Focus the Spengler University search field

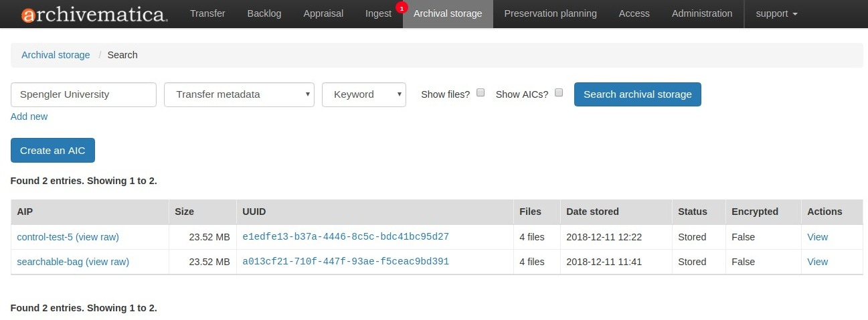[84, 94]
